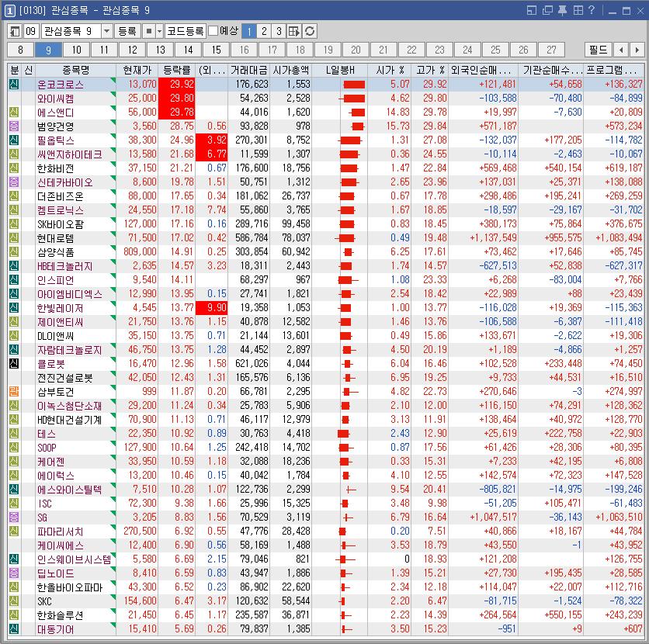The height and width of the screenshot is (644, 649).
Task: Select page toggle 3 next to 예상
Action: coord(279,31)
